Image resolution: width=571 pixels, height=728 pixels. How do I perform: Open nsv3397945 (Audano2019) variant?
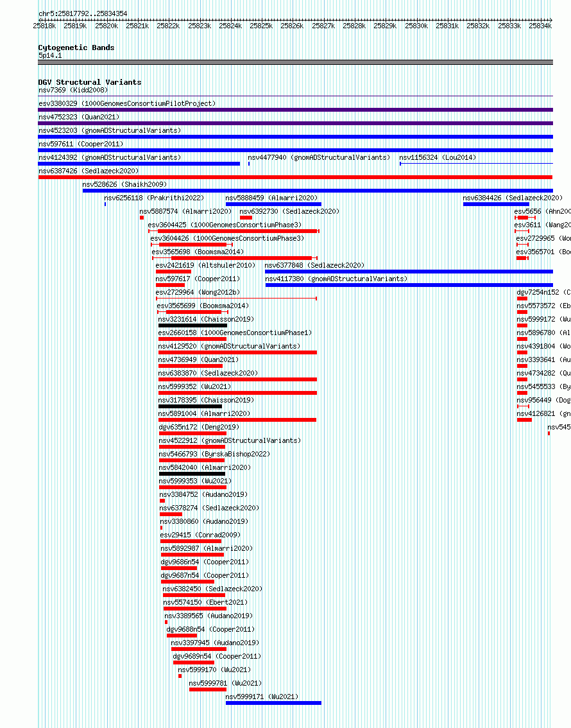pyautogui.click(x=215, y=642)
